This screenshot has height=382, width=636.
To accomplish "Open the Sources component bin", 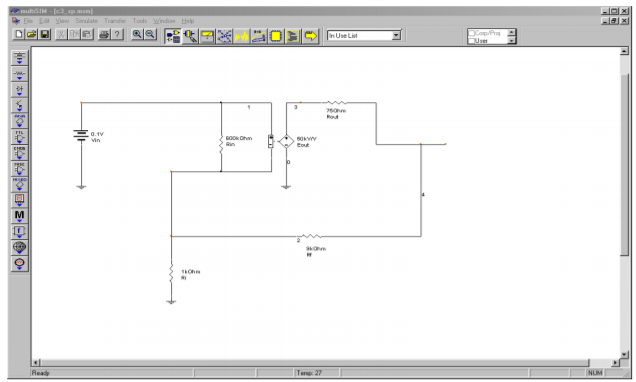I will click(19, 58).
